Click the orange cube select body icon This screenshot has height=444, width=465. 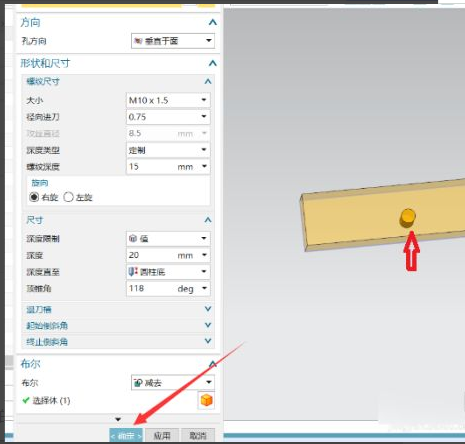click(x=206, y=400)
